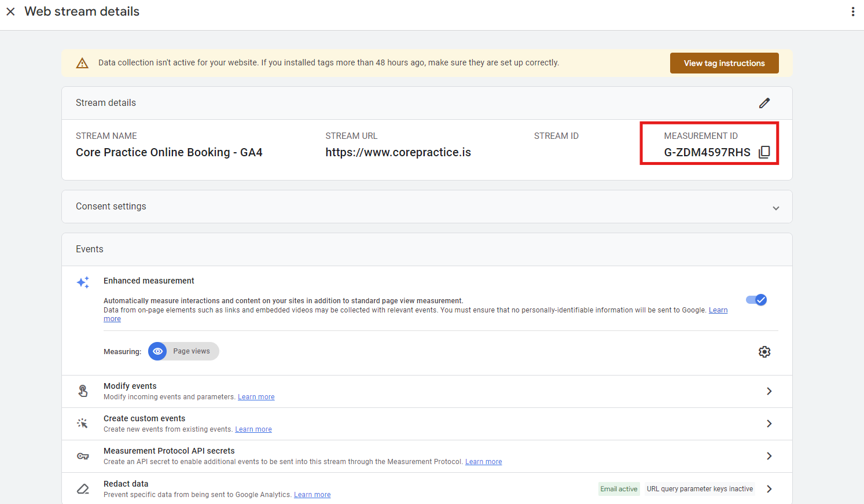Open Enhanced measurement gear settings
The height and width of the screenshot is (504, 864).
[764, 352]
